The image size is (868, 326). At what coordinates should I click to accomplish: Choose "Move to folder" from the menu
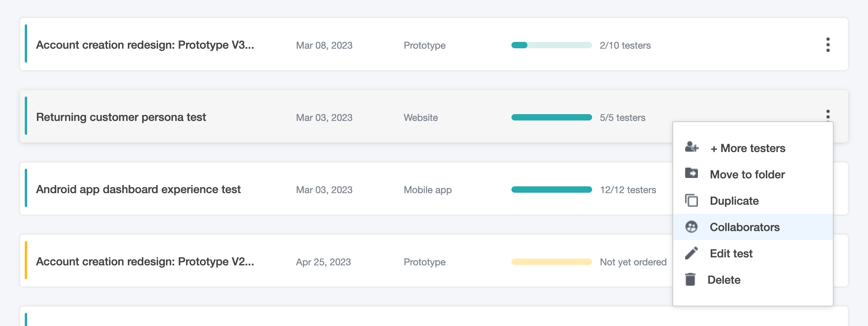747,175
